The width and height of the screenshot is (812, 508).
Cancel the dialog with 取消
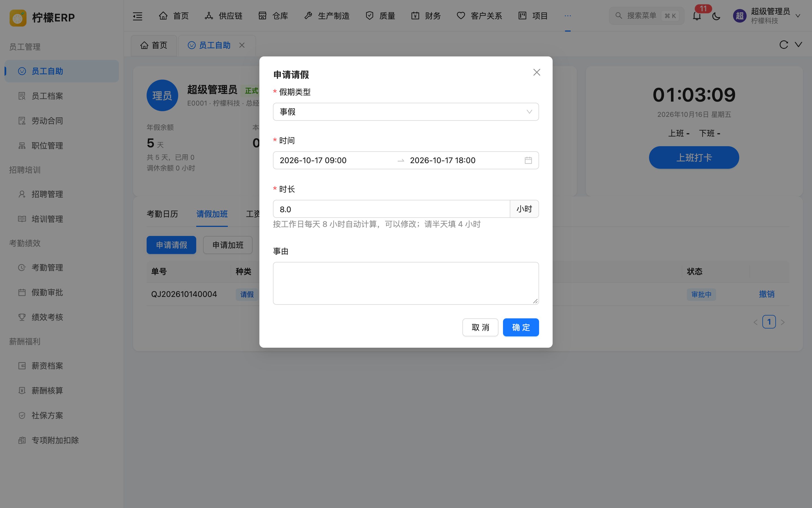click(480, 327)
